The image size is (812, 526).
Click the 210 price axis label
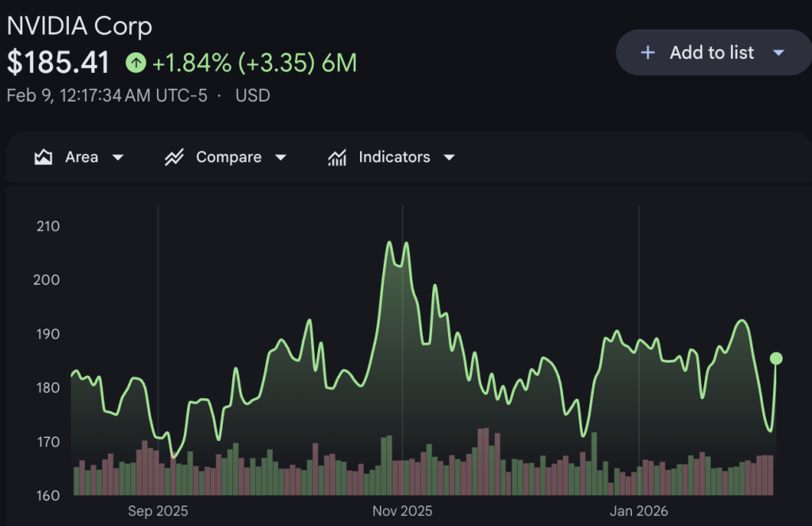coord(48,226)
